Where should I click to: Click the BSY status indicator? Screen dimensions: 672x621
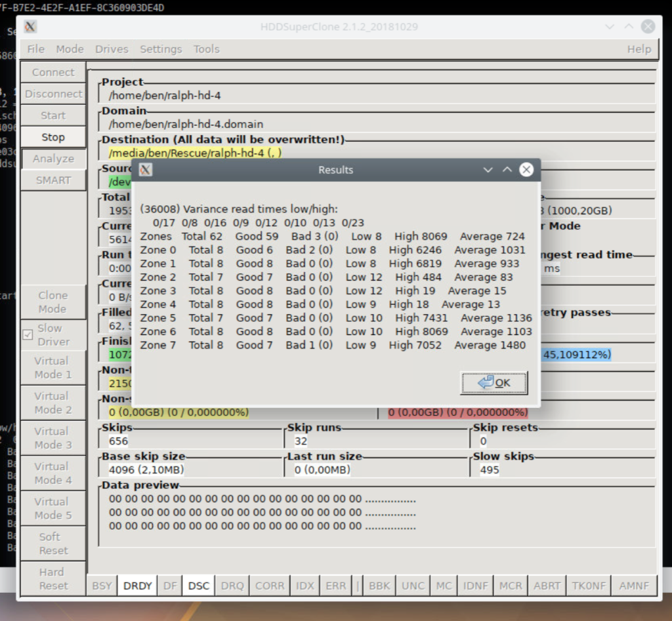(x=102, y=586)
